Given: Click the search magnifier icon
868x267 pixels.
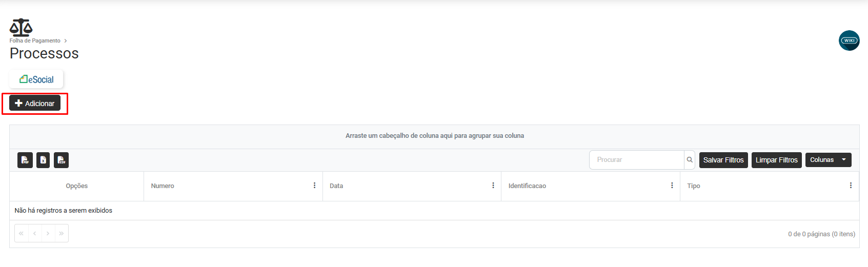Looking at the screenshot, I should coord(690,160).
